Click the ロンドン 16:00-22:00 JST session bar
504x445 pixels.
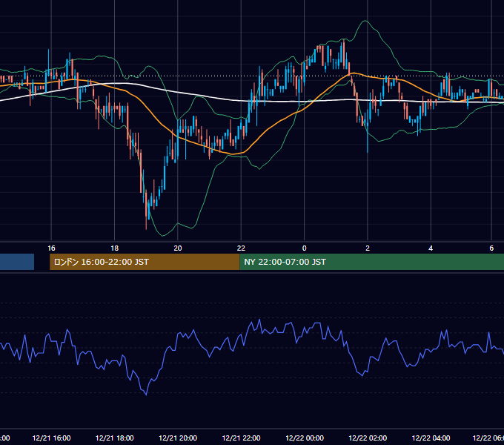(145, 262)
